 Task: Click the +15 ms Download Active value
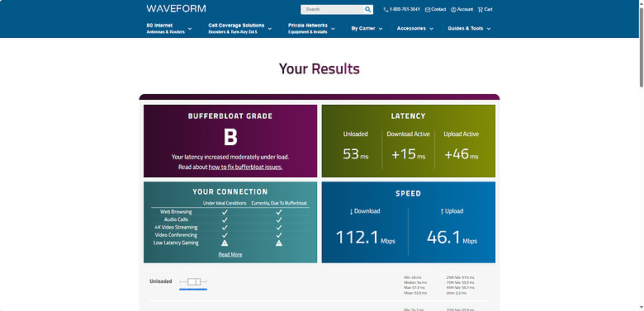(408, 154)
